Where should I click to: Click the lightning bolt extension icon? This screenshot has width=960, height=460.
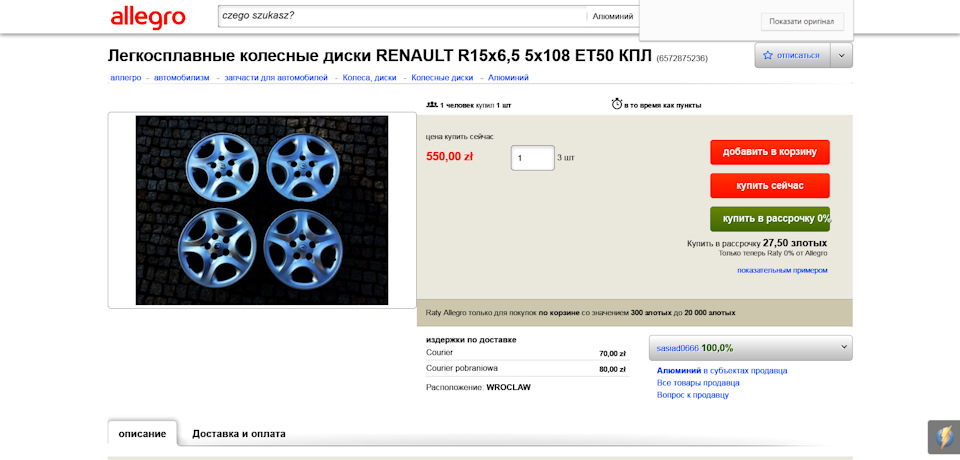pyautogui.click(x=943, y=437)
